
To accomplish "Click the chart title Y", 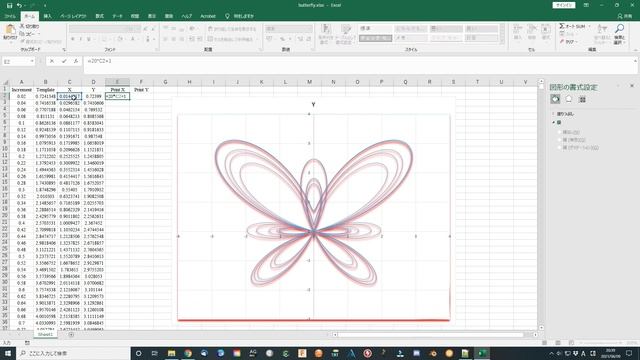I will pos(313,105).
